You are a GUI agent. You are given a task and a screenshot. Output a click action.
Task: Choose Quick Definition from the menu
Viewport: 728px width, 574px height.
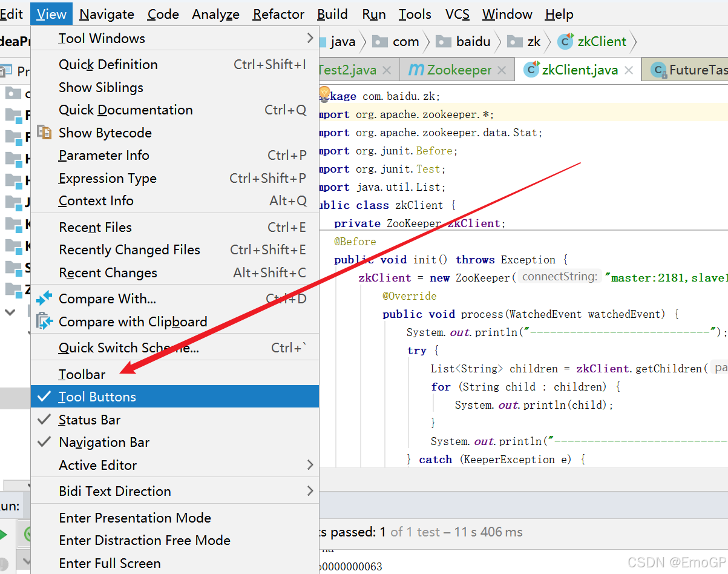(175, 64)
